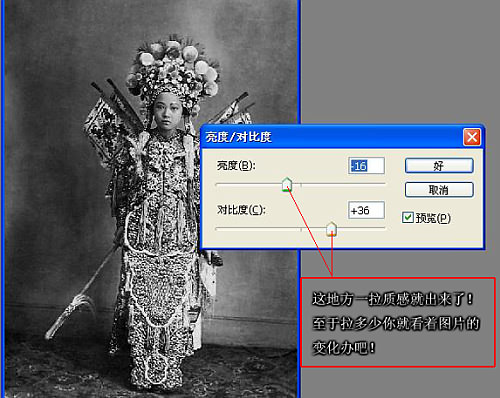Click the 取消 (Cancel) button
Image resolution: width=500 pixels, height=398 pixels.
pos(439,190)
